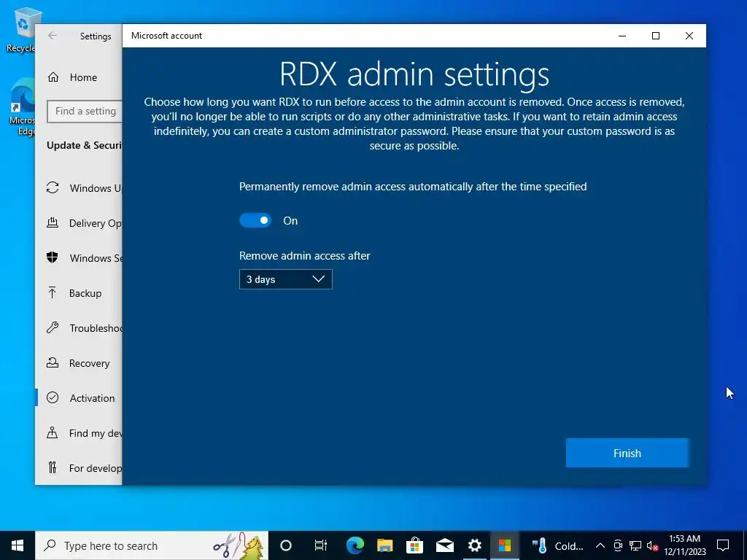Image resolution: width=747 pixels, height=560 pixels.
Task: Click the Home house icon in Settings
Action: tap(53, 77)
